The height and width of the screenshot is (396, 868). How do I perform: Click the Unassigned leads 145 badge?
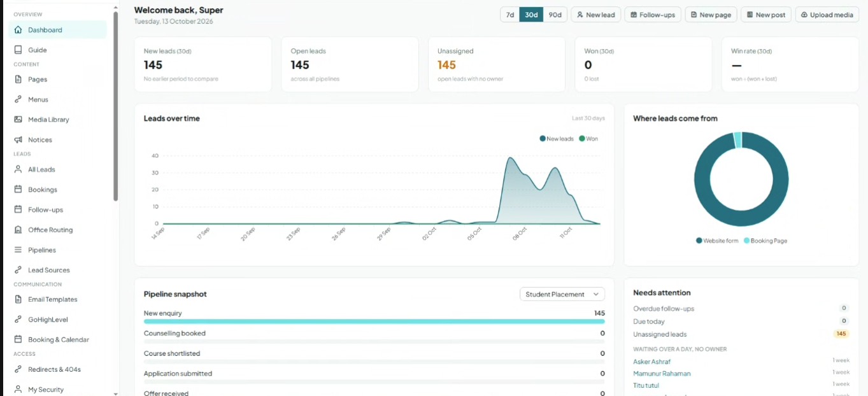click(x=841, y=334)
